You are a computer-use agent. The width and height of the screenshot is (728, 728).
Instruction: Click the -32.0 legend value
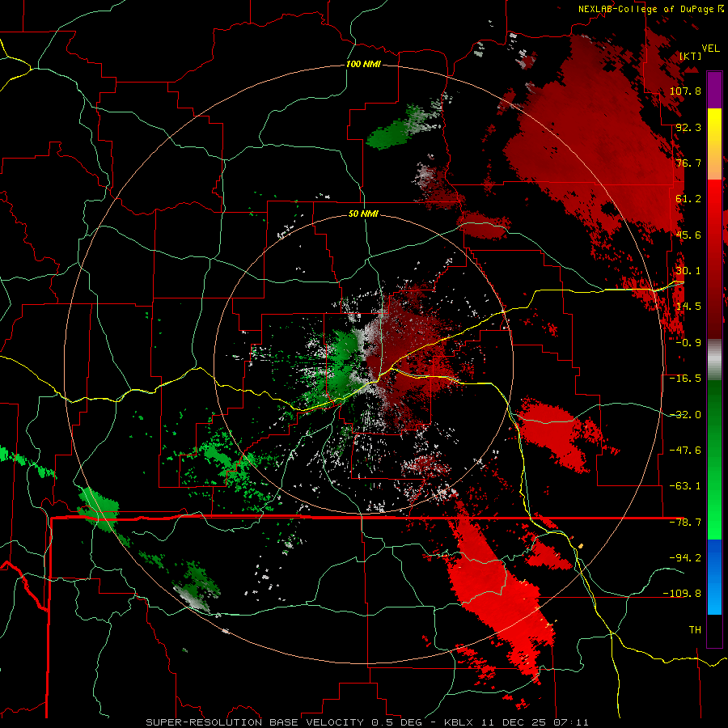pos(685,415)
